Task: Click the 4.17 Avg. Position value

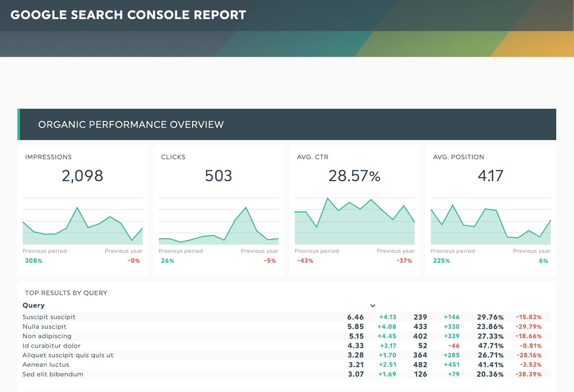Action: (490, 176)
